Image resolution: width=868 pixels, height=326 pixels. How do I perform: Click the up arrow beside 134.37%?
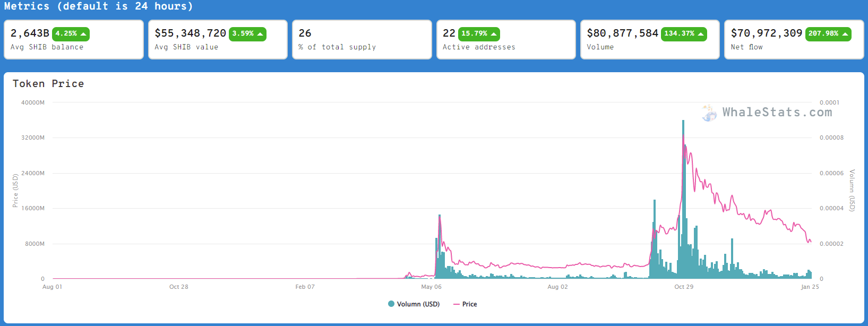(701, 34)
